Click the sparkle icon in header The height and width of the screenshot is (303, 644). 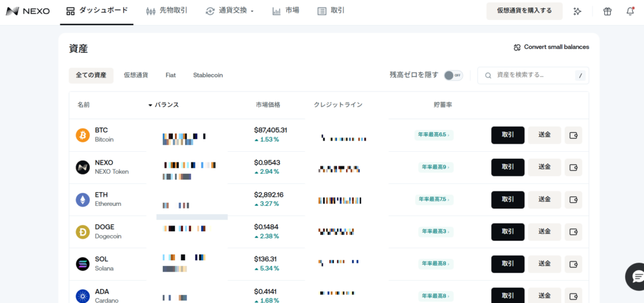[577, 11]
